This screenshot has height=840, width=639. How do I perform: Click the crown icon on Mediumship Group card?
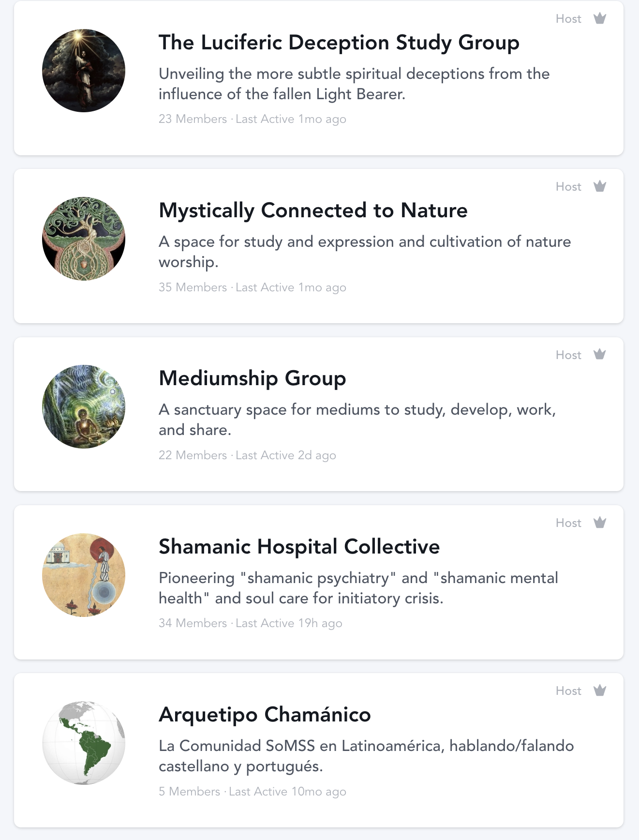pyautogui.click(x=600, y=355)
